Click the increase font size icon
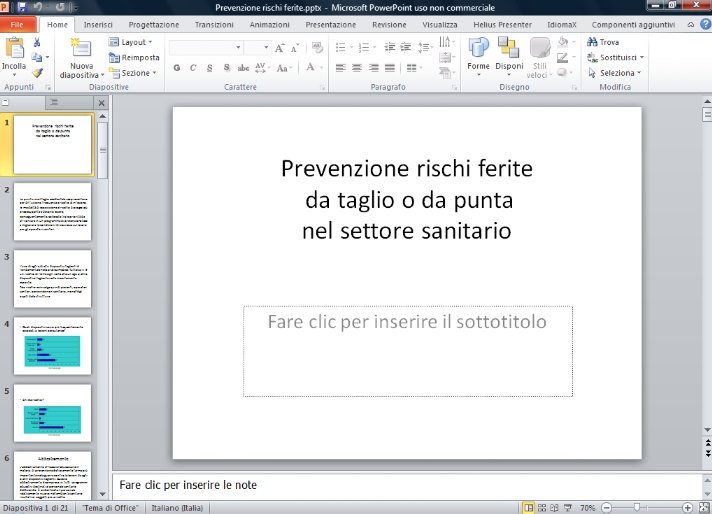The width and height of the screenshot is (712, 514). point(280,47)
